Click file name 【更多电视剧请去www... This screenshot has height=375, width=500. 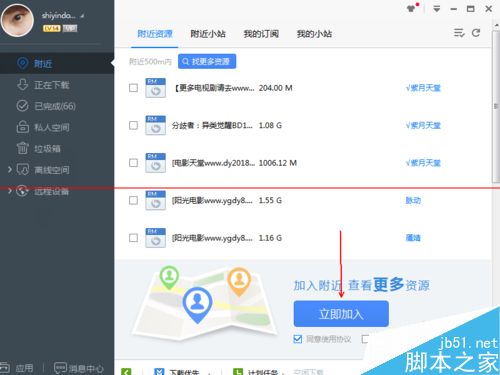pos(213,88)
